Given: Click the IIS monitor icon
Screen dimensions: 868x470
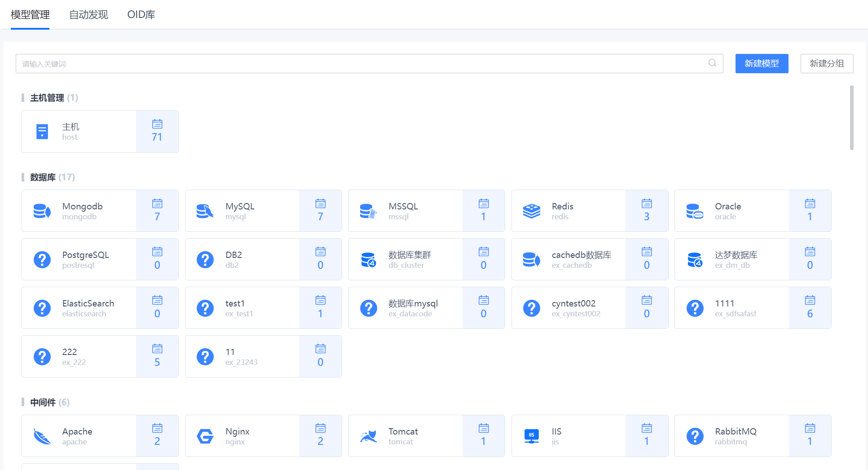Looking at the screenshot, I should pos(532,436).
